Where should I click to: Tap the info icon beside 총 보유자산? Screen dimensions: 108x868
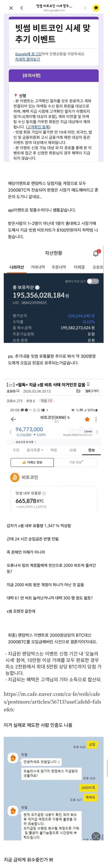(37, 287)
